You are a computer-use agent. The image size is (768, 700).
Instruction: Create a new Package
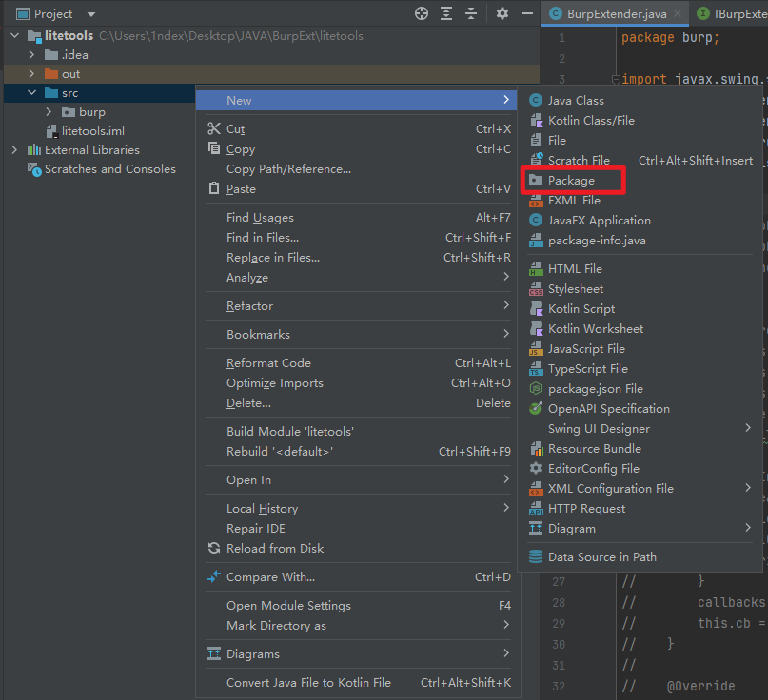pos(640,181)
